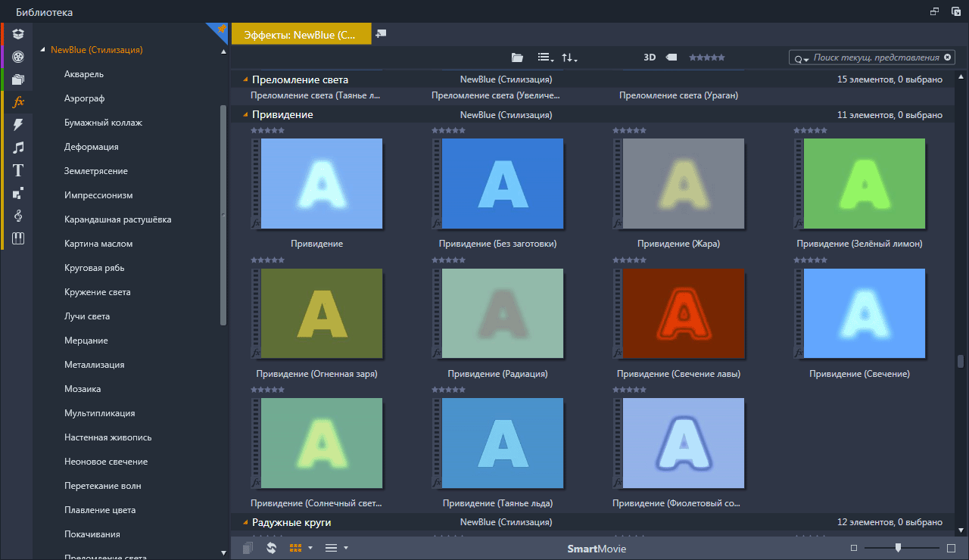Click the small thumbnail size icon
The width and height of the screenshot is (969, 560).
coord(854,548)
